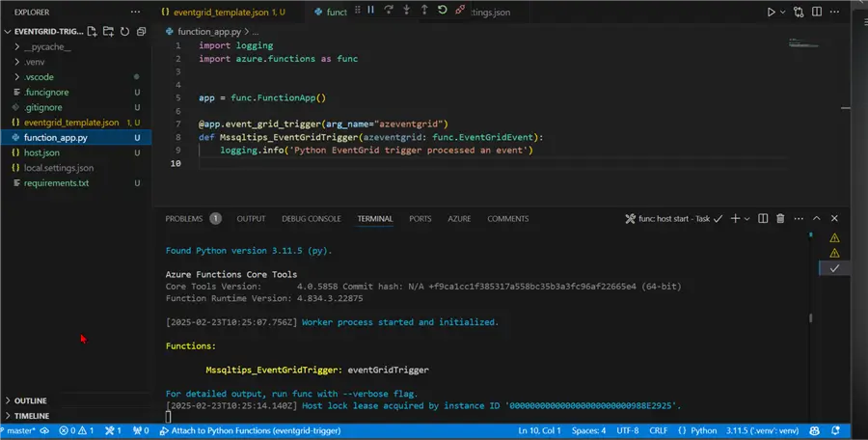Open the COMMENTS panel tab
868x440 pixels.
tap(507, 218)
